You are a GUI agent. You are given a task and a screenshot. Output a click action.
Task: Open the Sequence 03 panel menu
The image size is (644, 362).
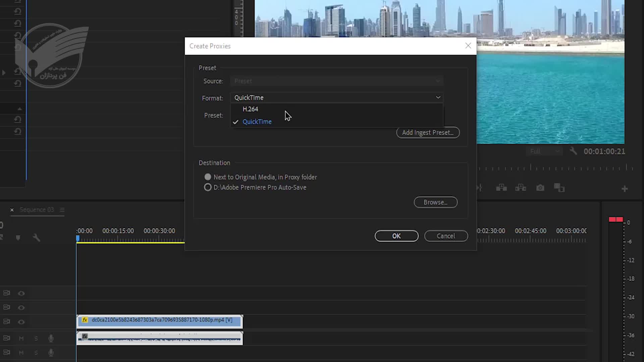62,210
